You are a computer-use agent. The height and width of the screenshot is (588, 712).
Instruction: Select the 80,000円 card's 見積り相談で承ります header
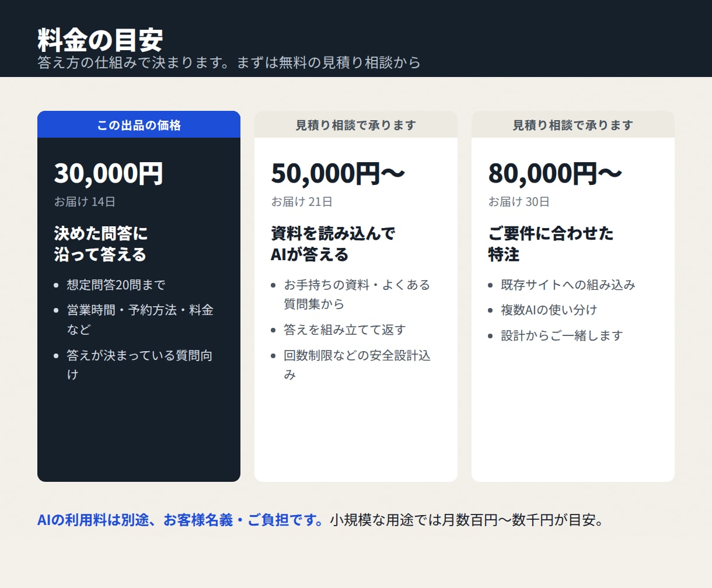[573, 125]
